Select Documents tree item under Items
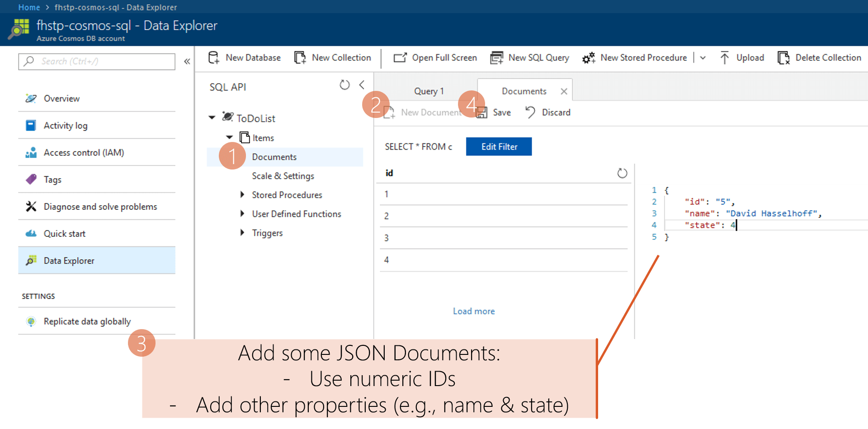Image resolution: width=868 pixels, height=429 pixels. 285,157
